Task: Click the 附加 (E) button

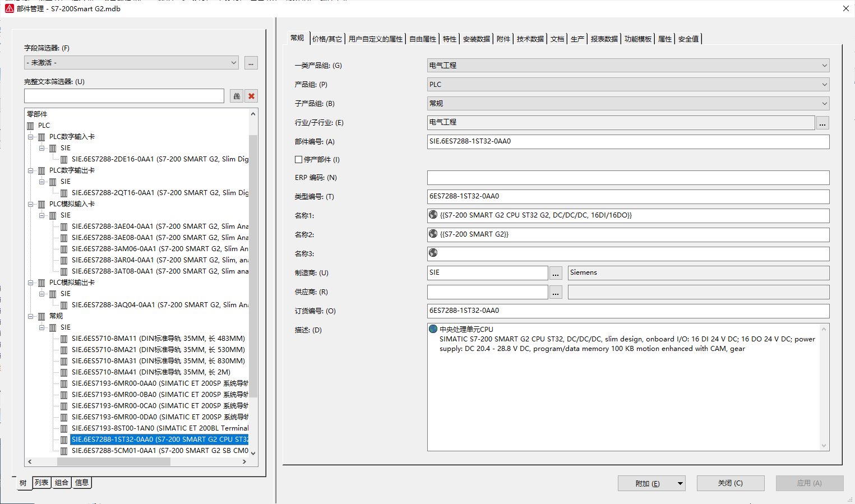Action: [647, 483]
